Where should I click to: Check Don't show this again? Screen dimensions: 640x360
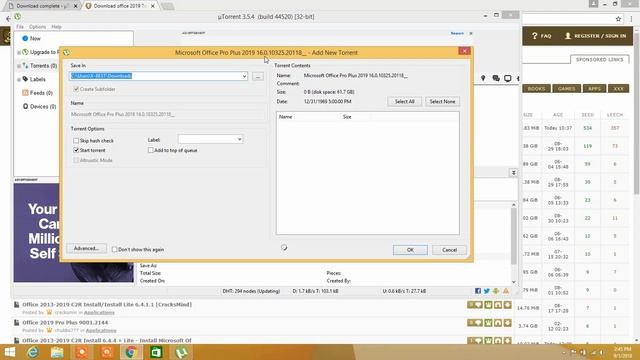pos(115,249)
